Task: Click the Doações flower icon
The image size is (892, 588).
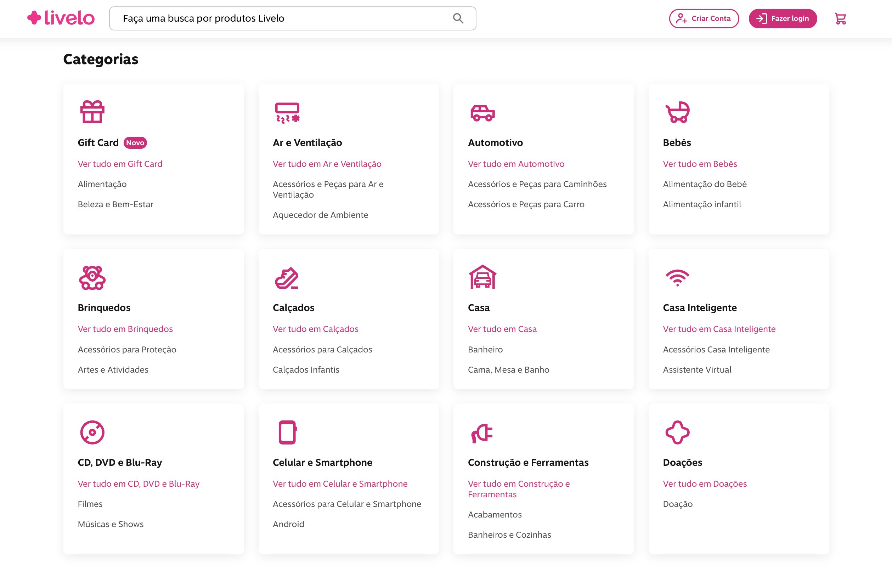Action: pos(677,432)
